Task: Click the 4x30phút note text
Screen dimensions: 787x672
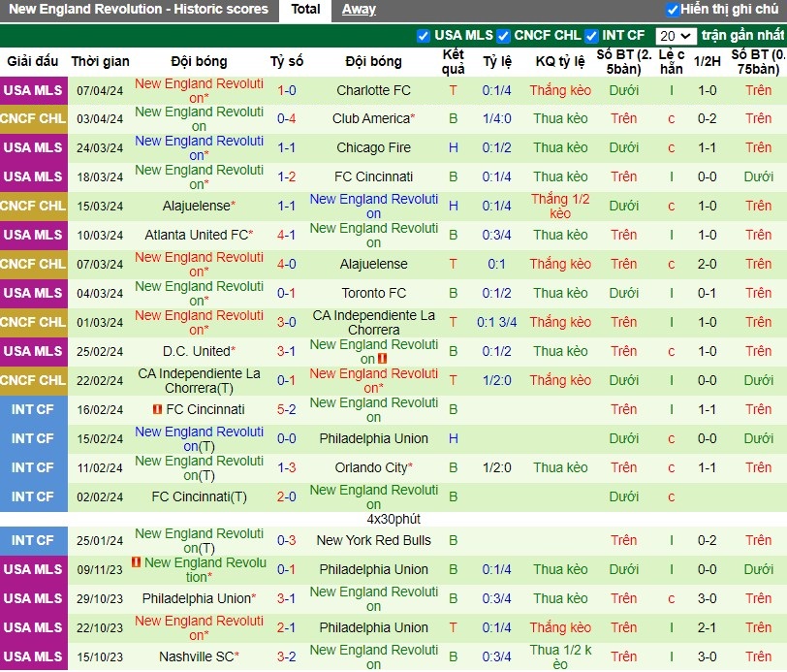Action: (393, 520)
